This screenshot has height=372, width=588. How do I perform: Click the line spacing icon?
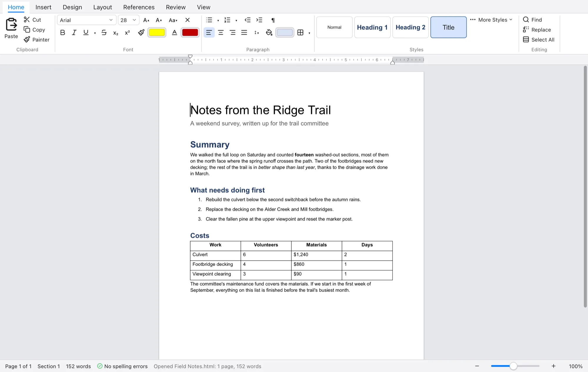(x=256, y=33)
